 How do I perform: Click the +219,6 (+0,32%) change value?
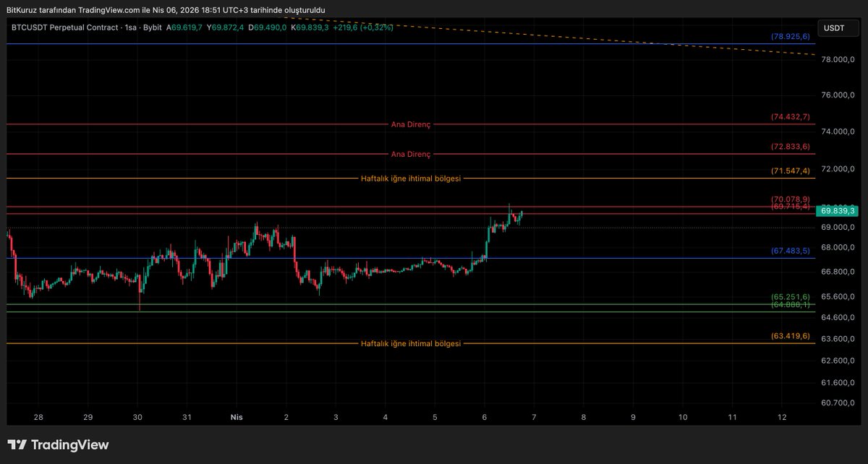(363, 27)
